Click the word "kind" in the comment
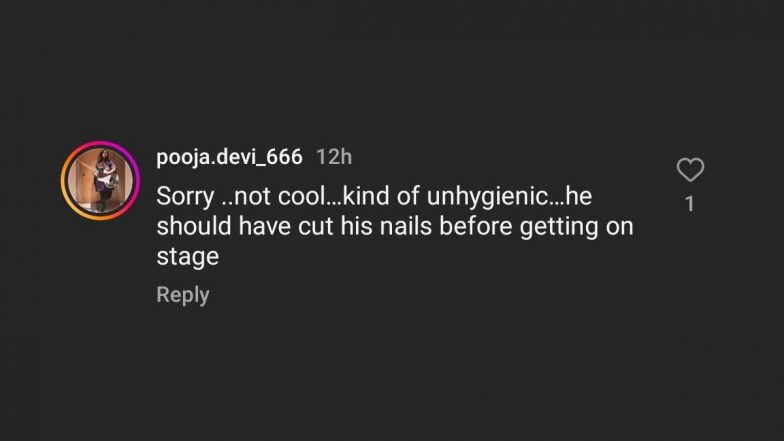This screenshot has height=441, width=784. 362,196
